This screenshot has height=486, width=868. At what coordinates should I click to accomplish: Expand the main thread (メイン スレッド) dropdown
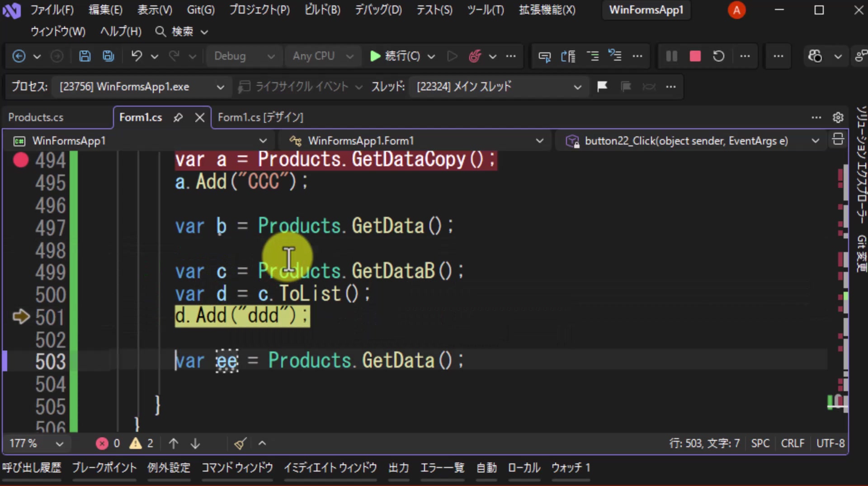(499, 86)
